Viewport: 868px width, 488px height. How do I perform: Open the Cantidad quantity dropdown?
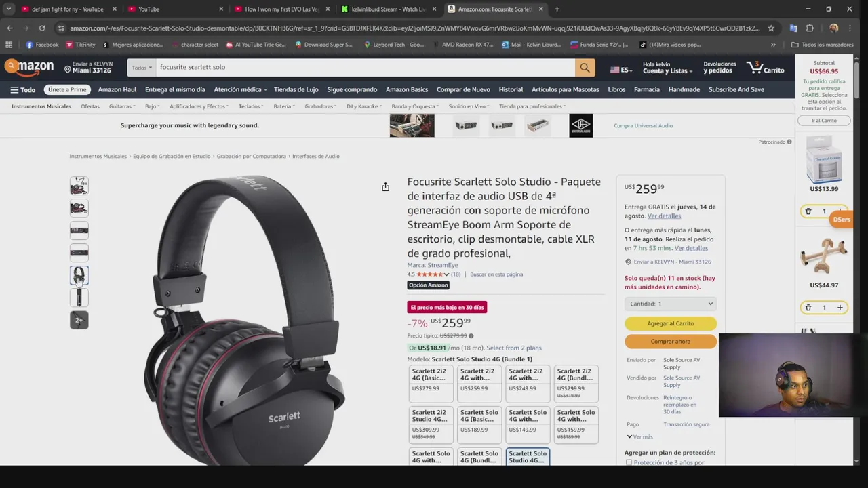tap(670, 304)
